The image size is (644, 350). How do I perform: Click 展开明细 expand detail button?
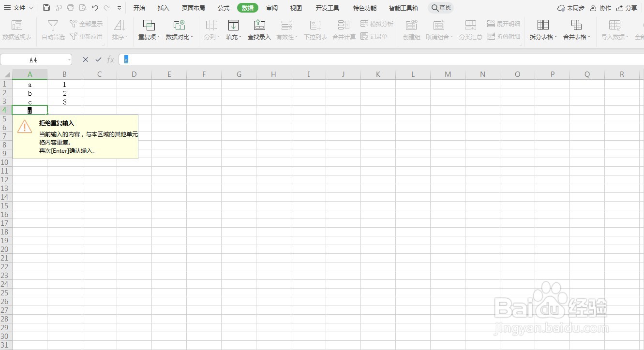[504, 24]
